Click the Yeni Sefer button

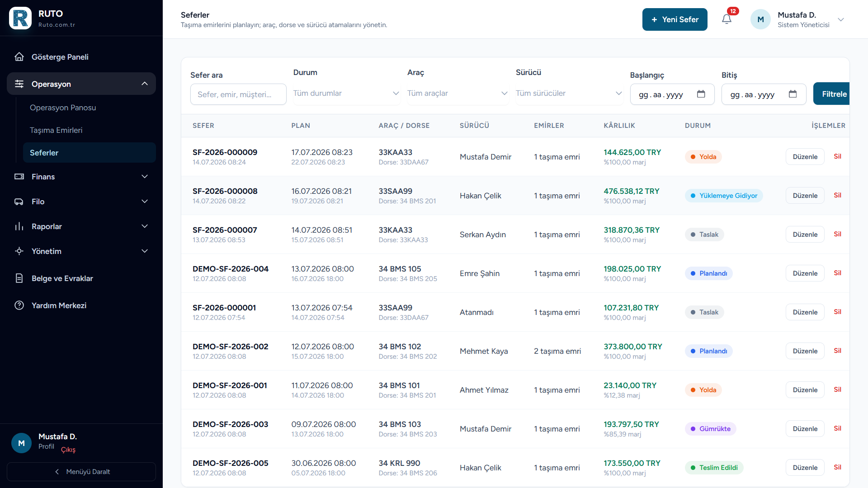tap(675, 19)
